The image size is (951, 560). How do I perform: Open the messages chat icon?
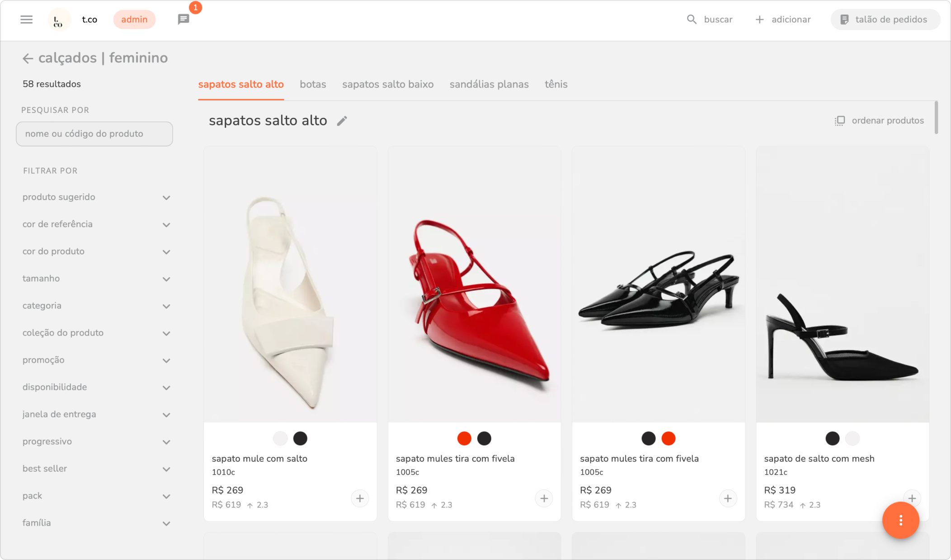coord(183,19)
